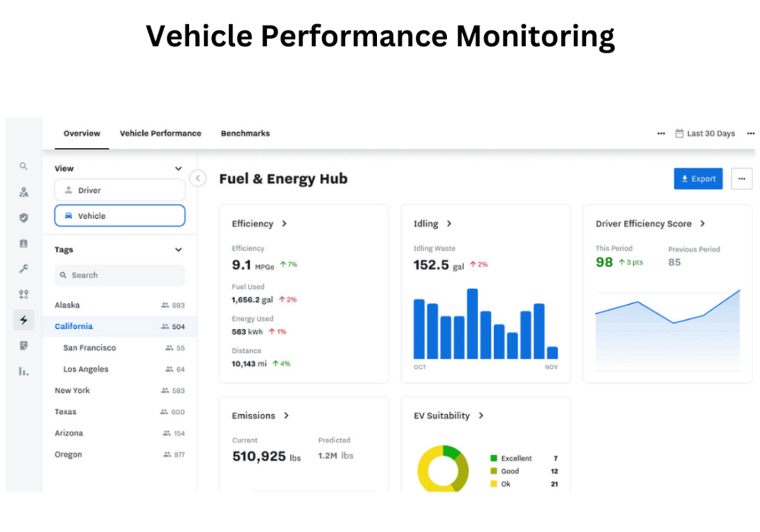Select the Texas tag in list
Image resolution: width=760 pixels, height=532 pixels.
(x=67, y=412)
